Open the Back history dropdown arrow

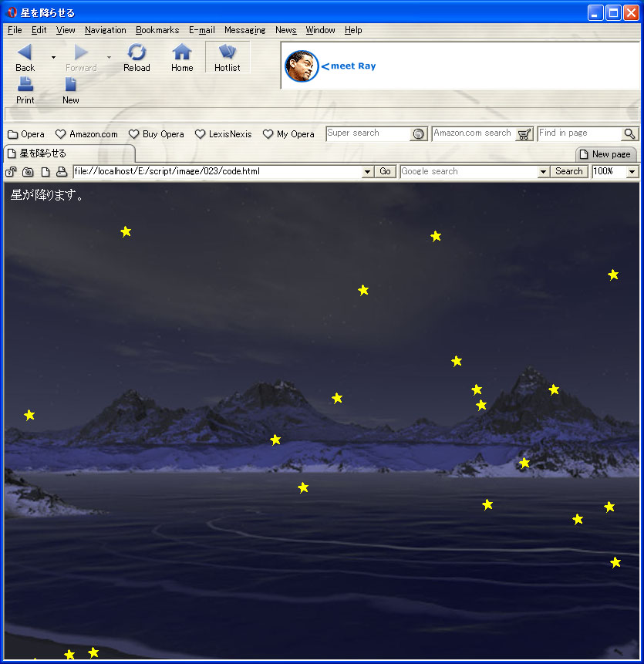pos(53,57)
